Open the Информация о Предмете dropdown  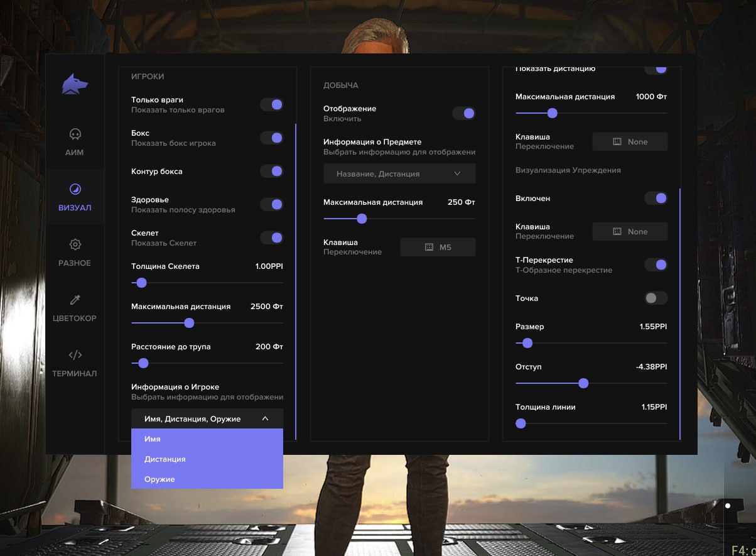click(399, 174)
